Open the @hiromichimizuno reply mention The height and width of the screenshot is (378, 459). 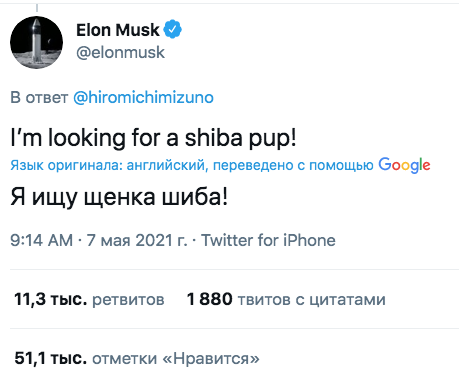pos(143,98)
